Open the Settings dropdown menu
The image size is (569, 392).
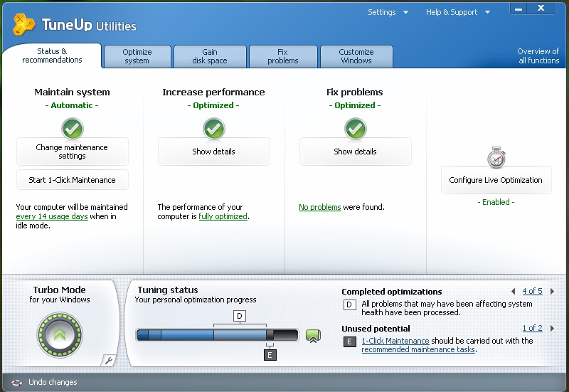point(388,12)
